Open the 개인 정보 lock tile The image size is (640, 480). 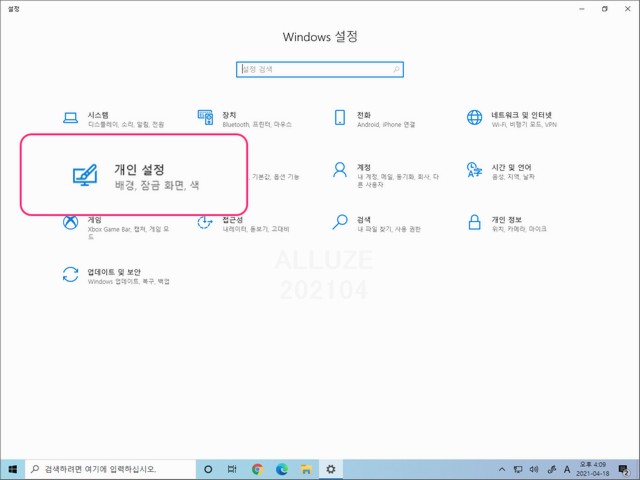507,224
